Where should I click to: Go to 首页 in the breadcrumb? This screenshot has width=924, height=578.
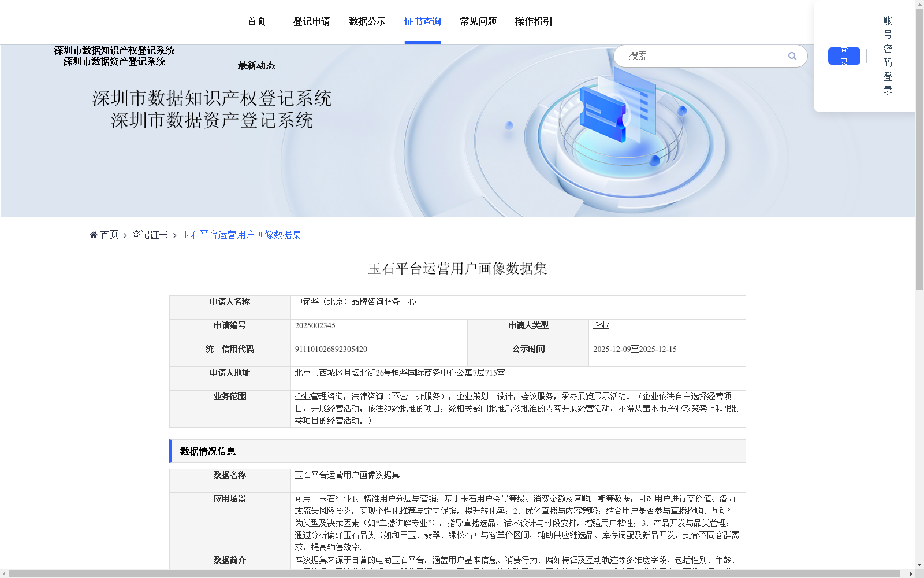coord(109,235)
